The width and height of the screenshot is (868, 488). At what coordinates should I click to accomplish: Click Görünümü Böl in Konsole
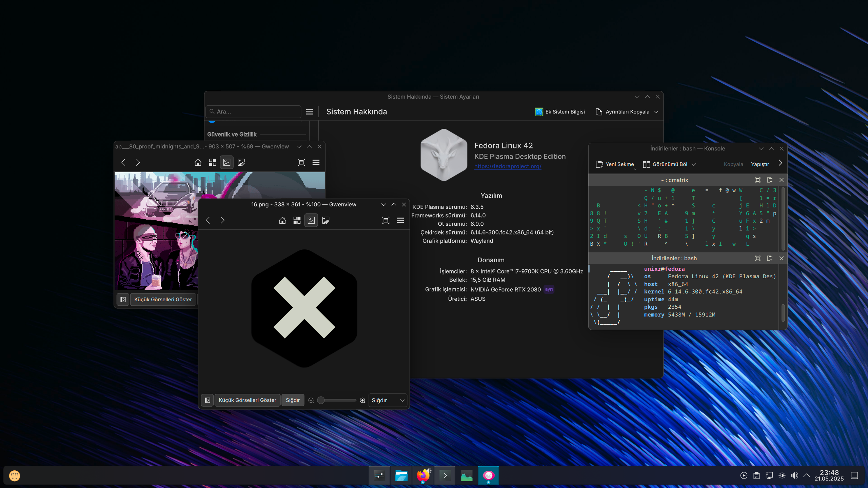pos(665,164)
